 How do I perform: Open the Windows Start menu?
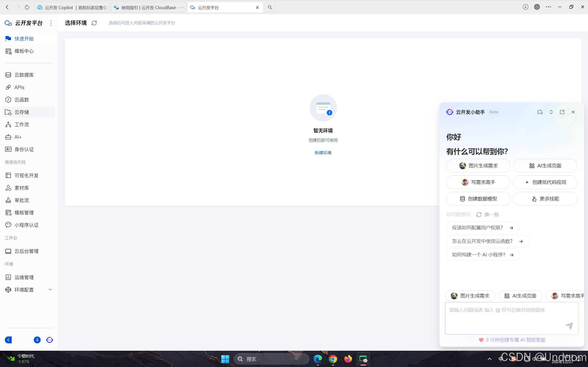point(225,359)
